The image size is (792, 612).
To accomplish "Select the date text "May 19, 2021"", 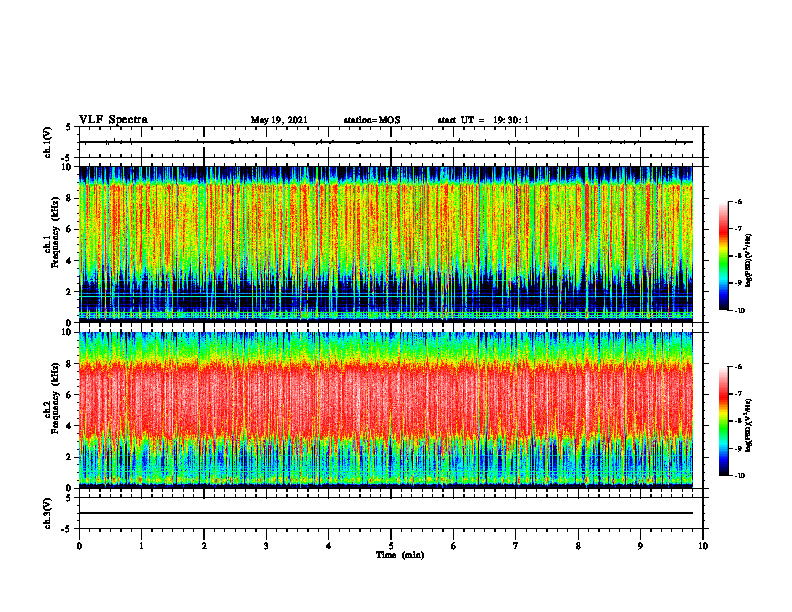I will click(x=279, y=120).
